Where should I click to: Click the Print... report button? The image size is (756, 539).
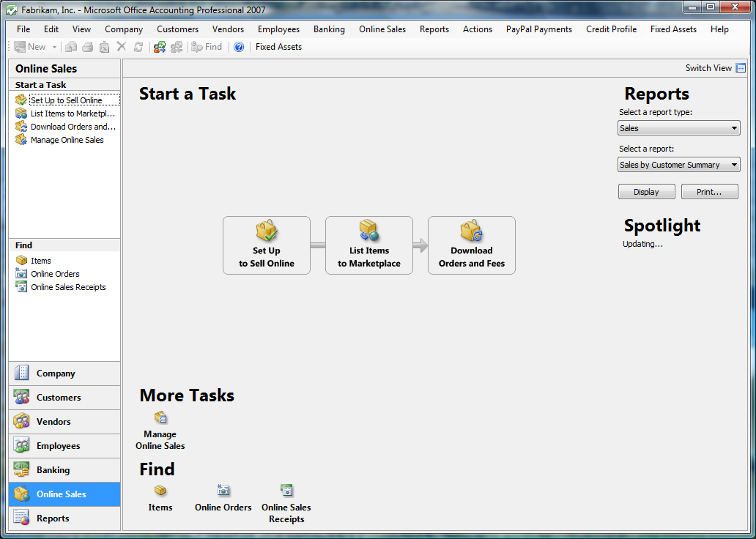pyautogui.click(x=709, y=191)
